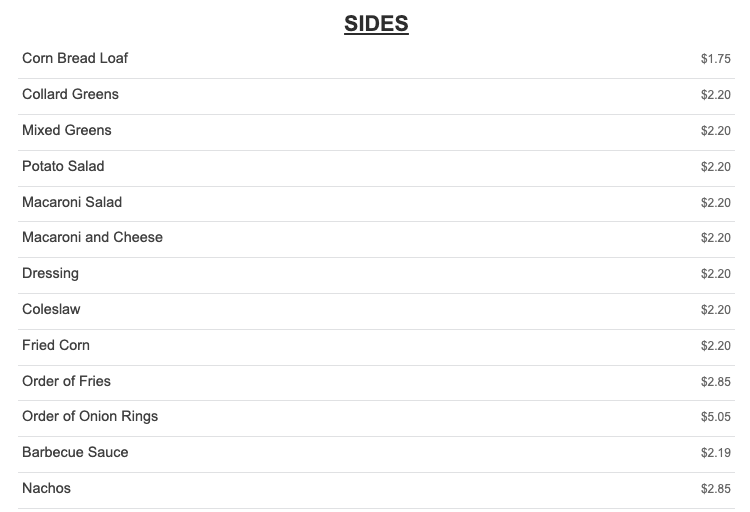
Task: Select the Dressing menu item
Action: (50, 273)
